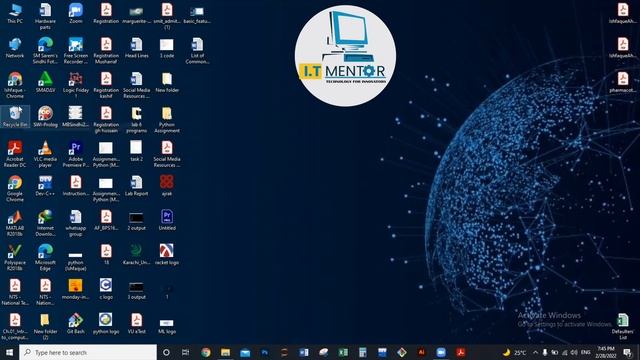The width and height of the screenshot is (640, 360).
Task: Click the task 2 file icon
Action: [137, 151]
